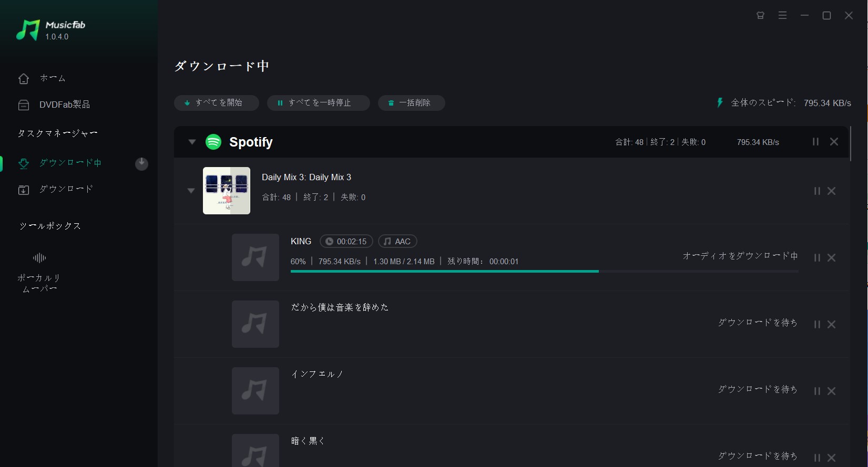
Task: Click the Daily Mix 3 cover thumbnail
Action: point(227,191)
